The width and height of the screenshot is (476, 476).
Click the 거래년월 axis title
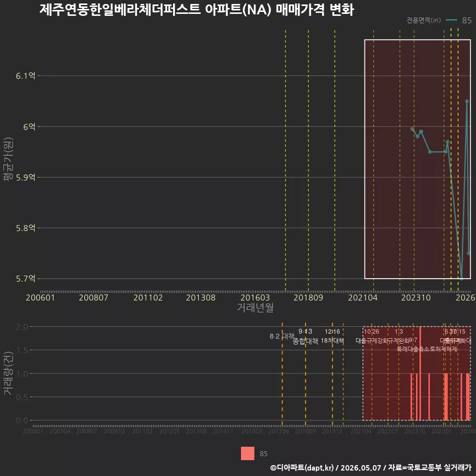tap(255, 307)
